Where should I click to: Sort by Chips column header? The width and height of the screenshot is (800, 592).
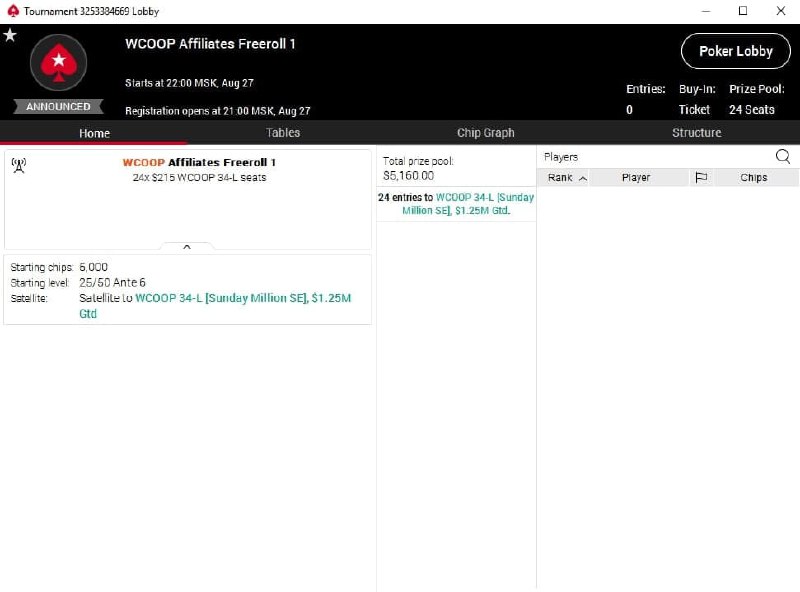[x=756, y=178]
